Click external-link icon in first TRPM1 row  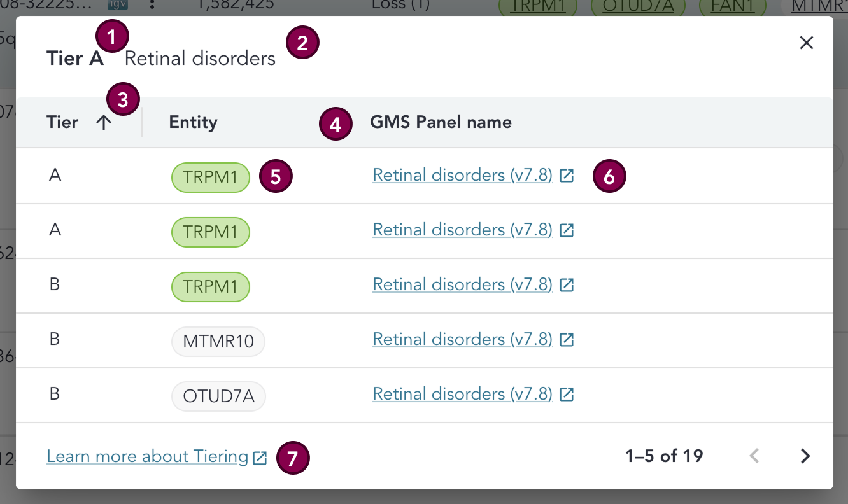click(x=567, y=176)
